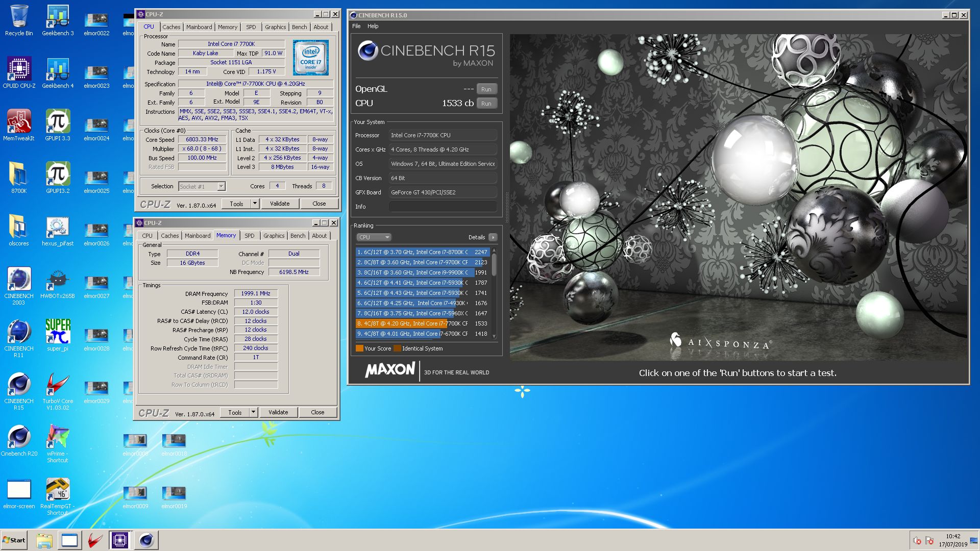The image size is (980, 551).
Task: Open elmor0022 image file on desktop
Action: pos(96,23)
